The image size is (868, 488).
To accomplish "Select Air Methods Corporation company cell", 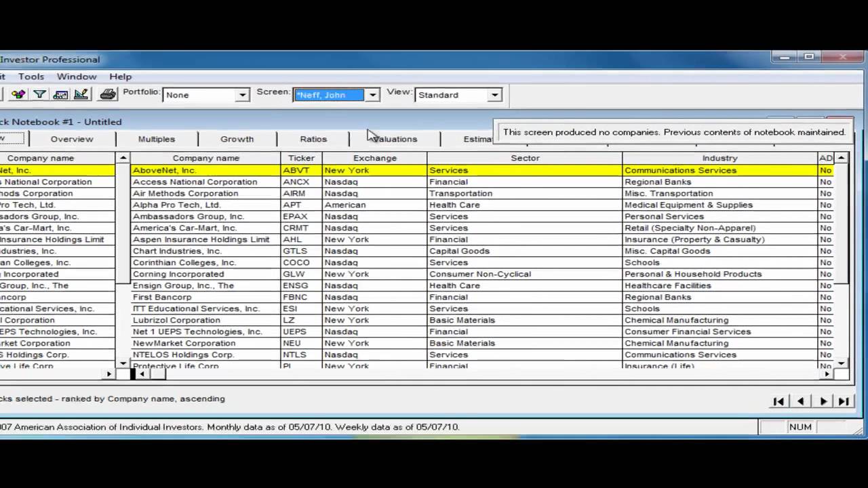I will [205, 193].
